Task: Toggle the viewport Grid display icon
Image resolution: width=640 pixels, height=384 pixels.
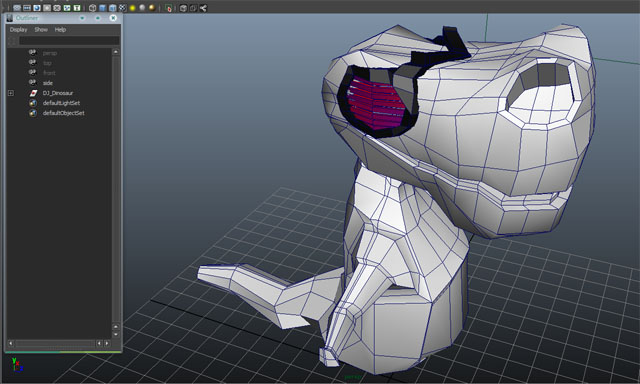Action: click(x=17, y=8)
